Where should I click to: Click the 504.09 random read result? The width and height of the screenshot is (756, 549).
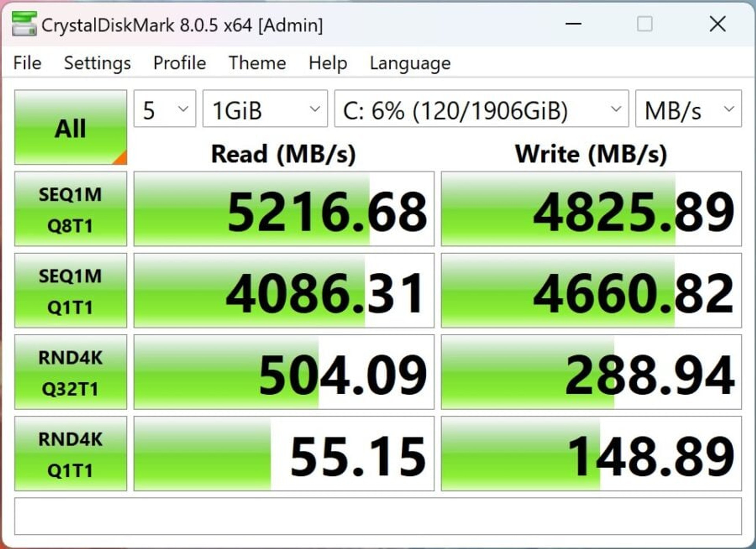pyautogui.click(x=284, y=372)
